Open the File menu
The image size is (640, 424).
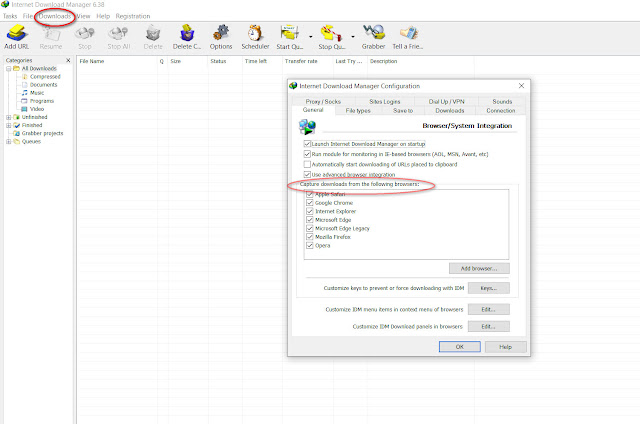[x=27, y=16]
